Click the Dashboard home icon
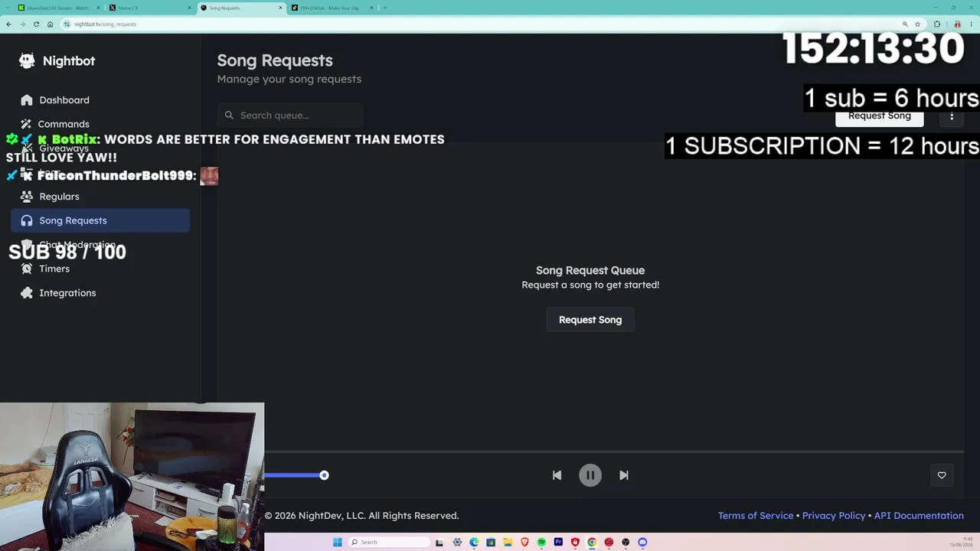Screen dimensions: 980x551 pyautogui.click(x=27, y=100)
